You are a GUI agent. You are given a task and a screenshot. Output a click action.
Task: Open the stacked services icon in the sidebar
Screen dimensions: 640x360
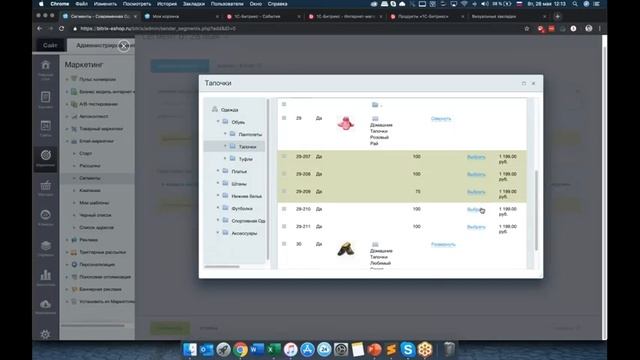pos(45,245)
